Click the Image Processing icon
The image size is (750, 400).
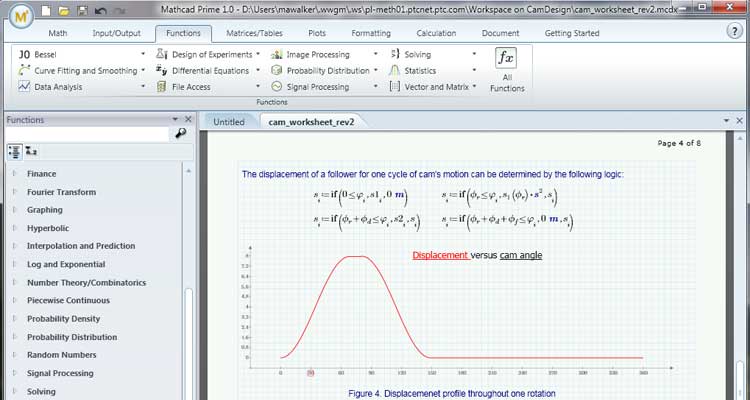click(x=276, y=54)
